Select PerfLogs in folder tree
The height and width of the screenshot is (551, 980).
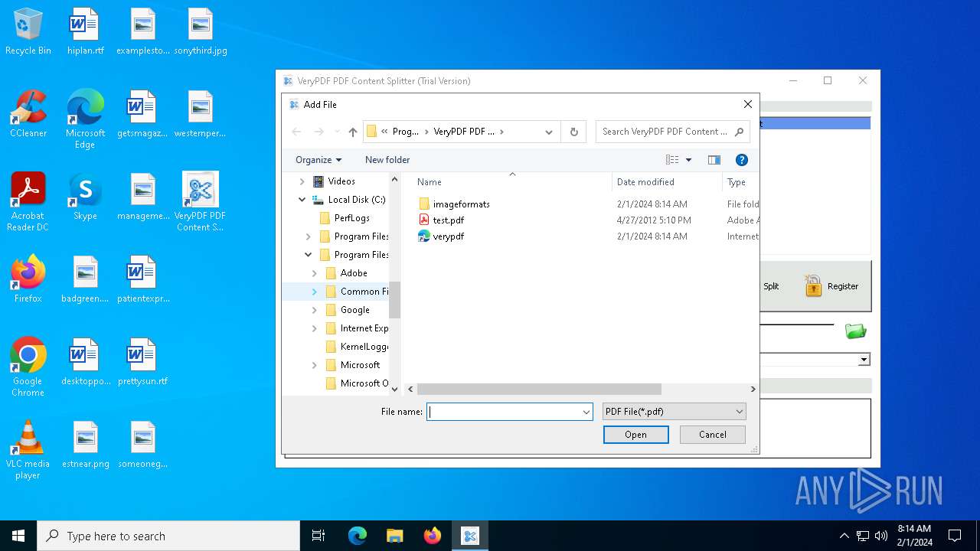pos(351,218)
